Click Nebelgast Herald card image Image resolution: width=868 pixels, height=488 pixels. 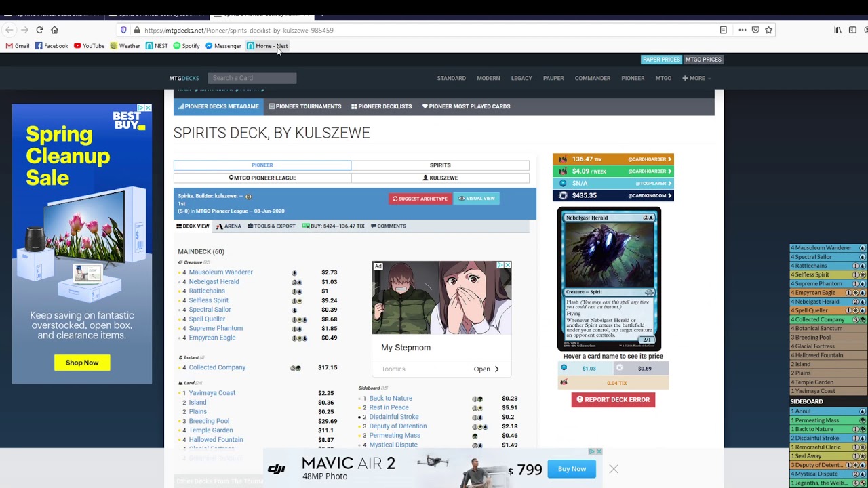pos(609,279)
